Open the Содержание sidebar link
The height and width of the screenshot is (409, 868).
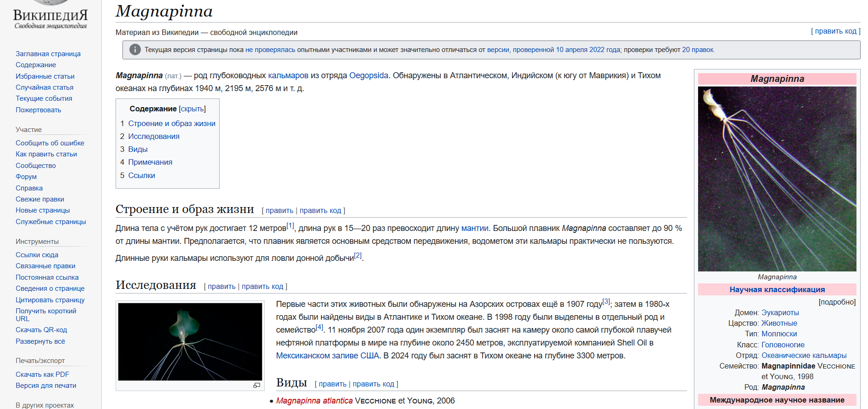pyautogui.click(x=36, y=65)
